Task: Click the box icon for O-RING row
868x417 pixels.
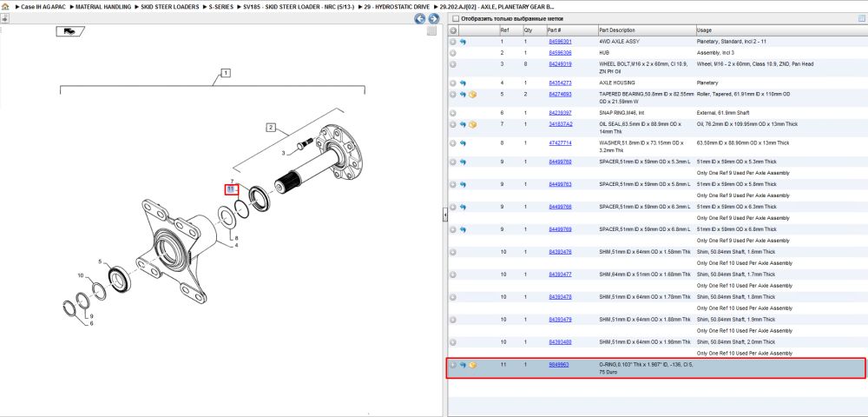Action: pos(473,366)
